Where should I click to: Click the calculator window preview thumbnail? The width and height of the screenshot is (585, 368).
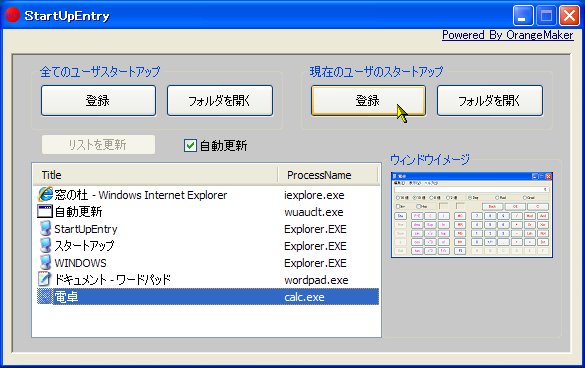click(472, 215)
